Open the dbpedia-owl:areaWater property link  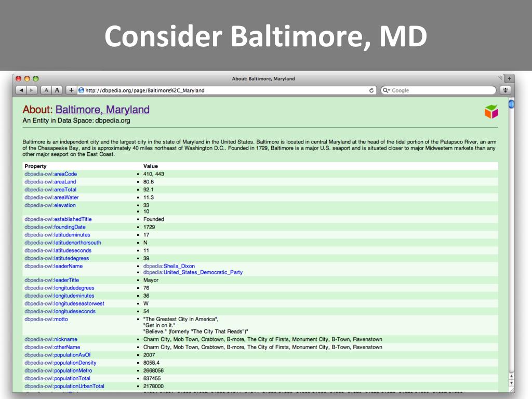coord(51,197)
